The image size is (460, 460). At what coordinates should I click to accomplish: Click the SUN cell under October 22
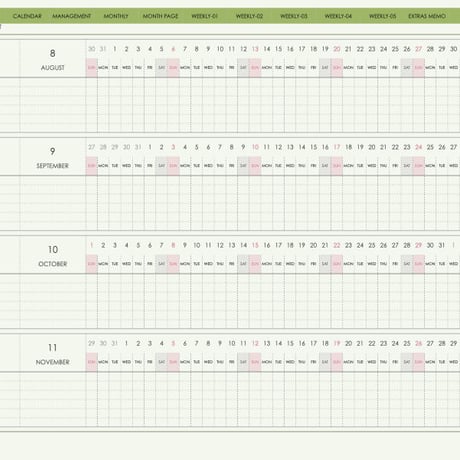pos(337,264)
